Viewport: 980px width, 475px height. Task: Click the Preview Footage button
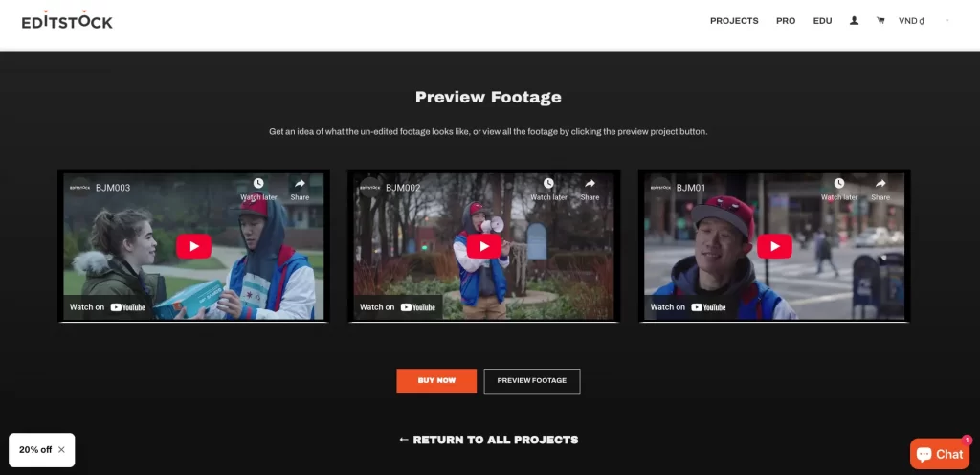532,380
